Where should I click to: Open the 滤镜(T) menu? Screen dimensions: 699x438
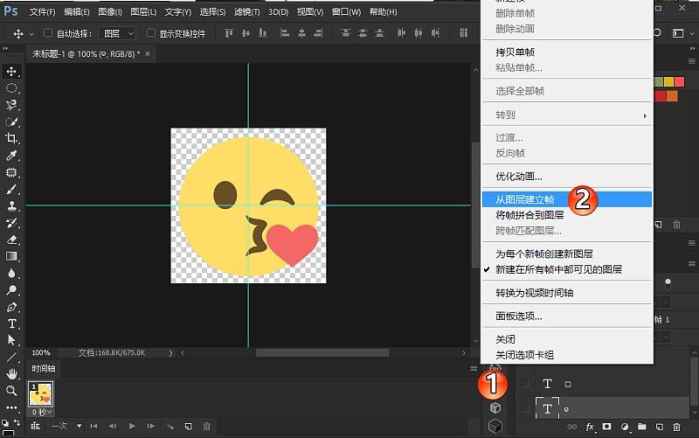[247, 12]
